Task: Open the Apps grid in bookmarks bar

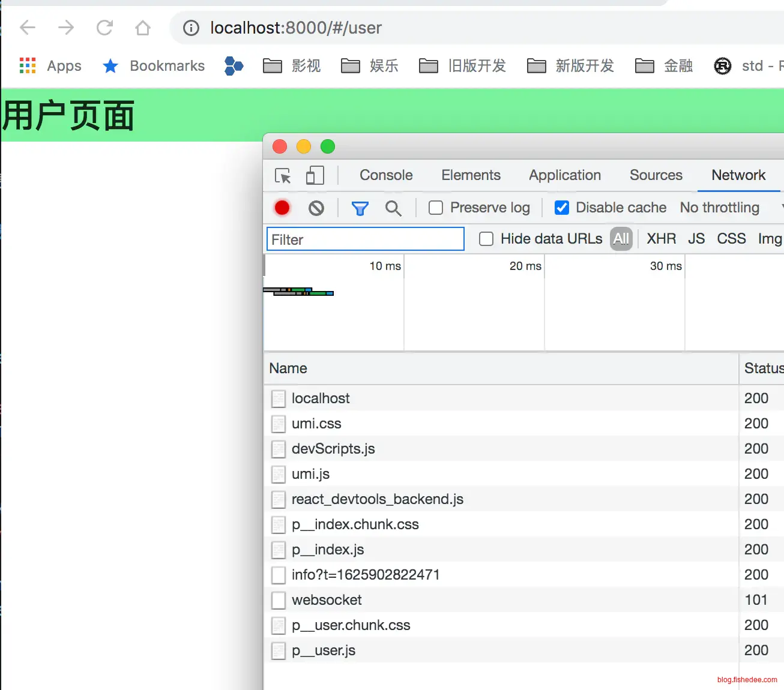Action: (x=28, y=65)
